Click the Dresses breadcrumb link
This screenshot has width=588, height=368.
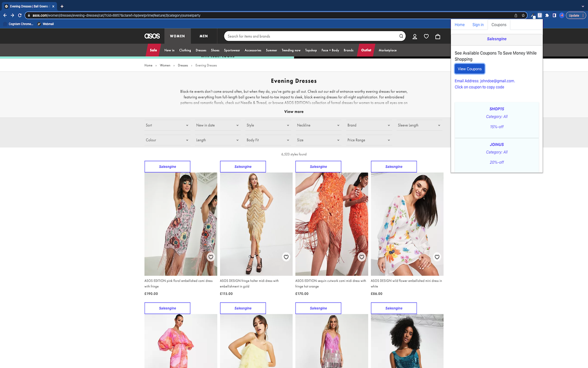[183, 65]
